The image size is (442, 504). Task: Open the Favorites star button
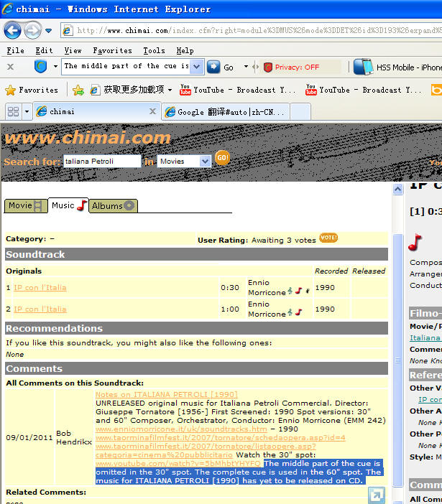[x=32, y=90]
